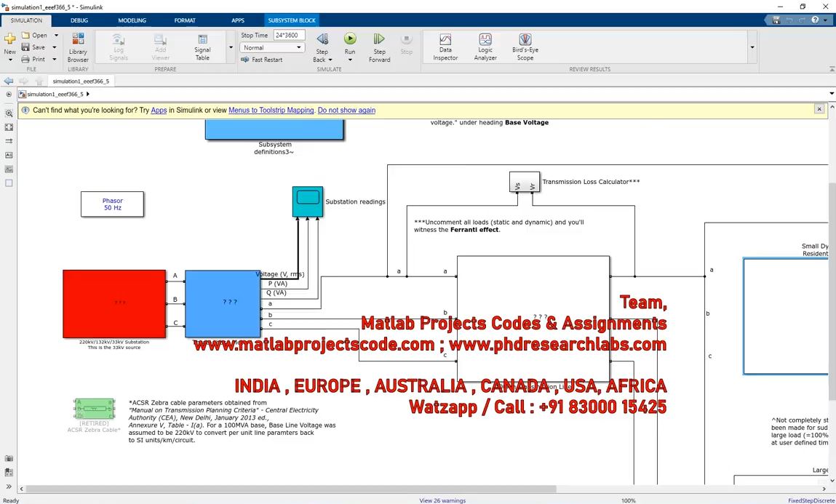The height and width of the screenshot is (504, 836).
Task: Click the camera screenshot icon at bottom-left
Action: pos(9,459)
